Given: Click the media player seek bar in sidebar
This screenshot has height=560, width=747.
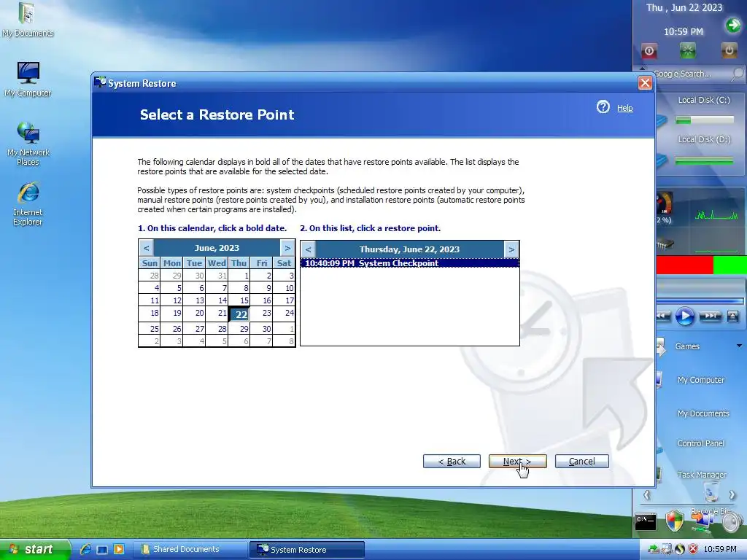Looking at the screenshot, I should (x=700, y=301).
